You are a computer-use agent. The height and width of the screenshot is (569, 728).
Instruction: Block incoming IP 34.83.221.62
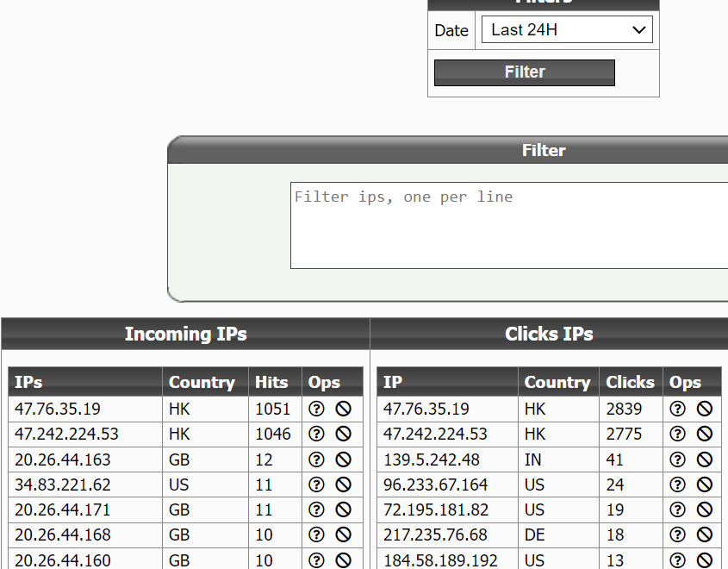click(x=344, y=485)
